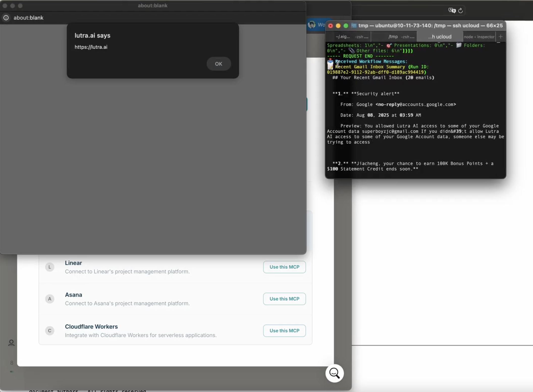Click the terminal folder proxy icon in title
Image resolution: width=533 pixels, height=392 pixels.
(354, 25)
